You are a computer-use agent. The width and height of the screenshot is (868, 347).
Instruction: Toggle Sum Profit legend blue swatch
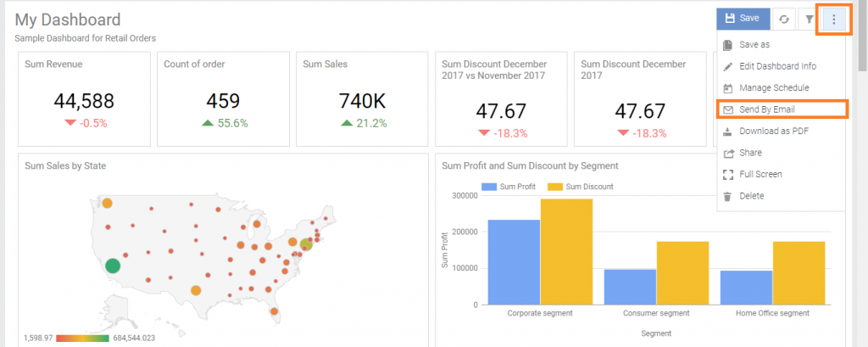pos(487,187)
